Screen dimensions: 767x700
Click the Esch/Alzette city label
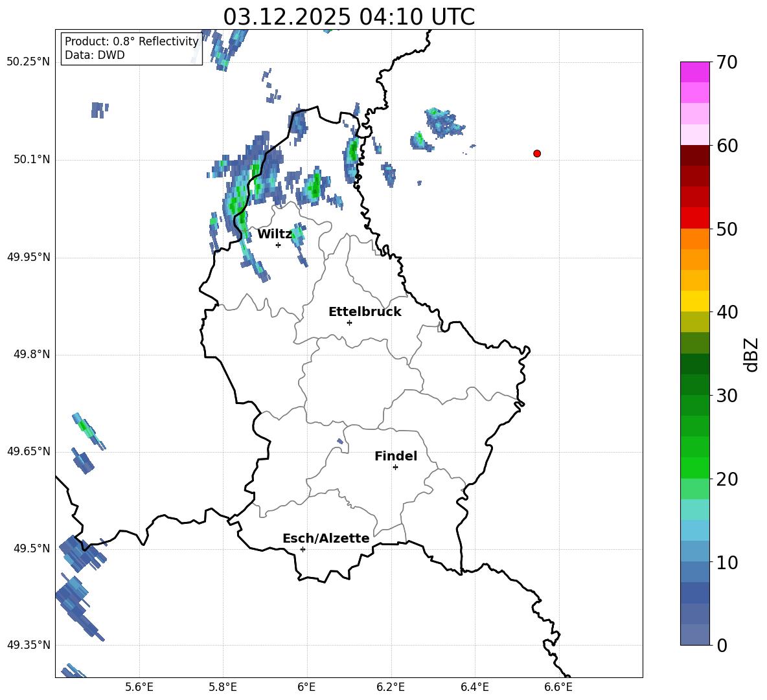(x=326, y=538)
